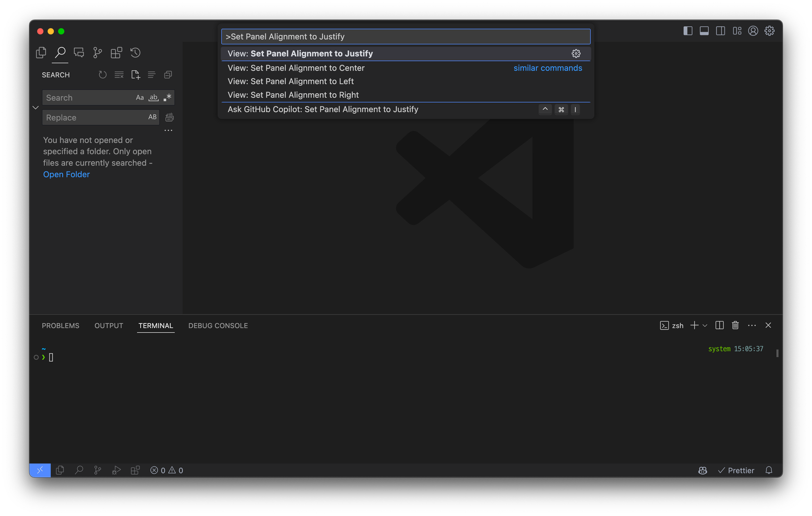Switch to the Debug Console tab
Screen dimensions: 812x516
tap(218, 326)
